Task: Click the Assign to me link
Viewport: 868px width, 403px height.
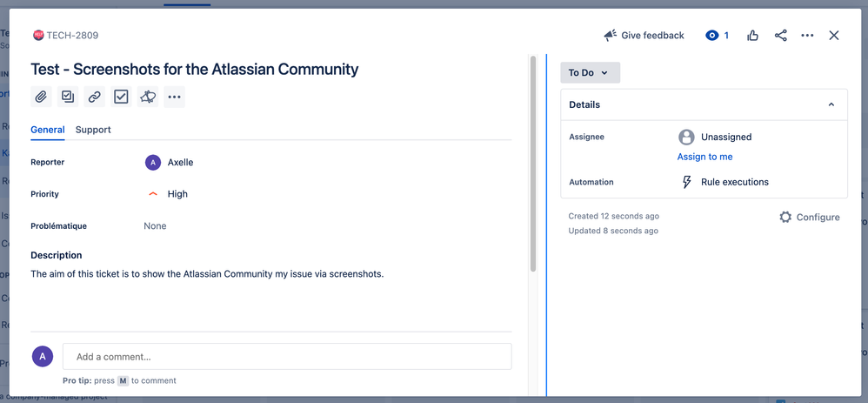Action: click(704, 157)
